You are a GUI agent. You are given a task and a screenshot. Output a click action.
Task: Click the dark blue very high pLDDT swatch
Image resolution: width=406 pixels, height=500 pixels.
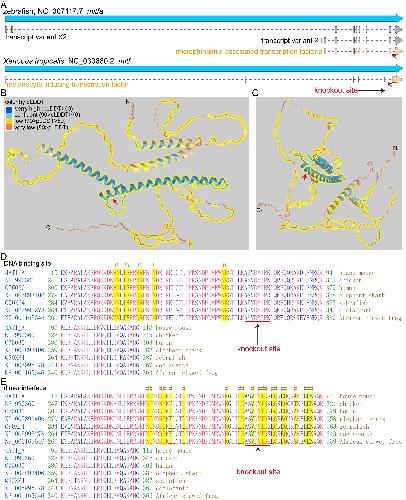(x=9, y=109)
